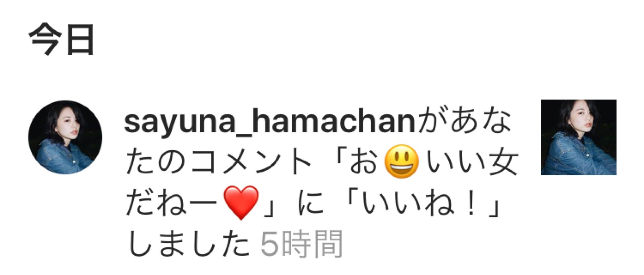
Task: Tap the しました text at the end
Action: pyautogui.click(x=189, y=244)
